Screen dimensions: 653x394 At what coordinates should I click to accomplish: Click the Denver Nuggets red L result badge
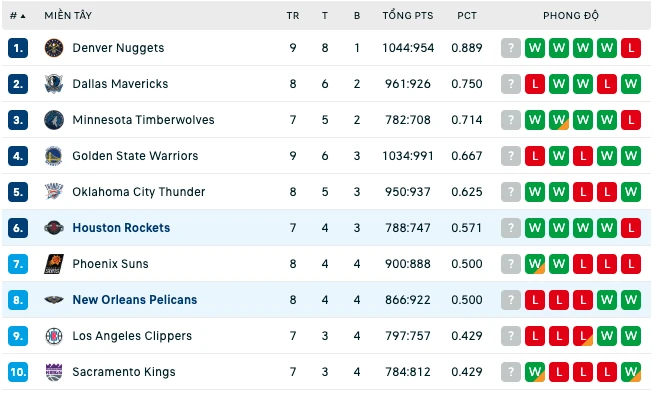(x=631, y=48)
